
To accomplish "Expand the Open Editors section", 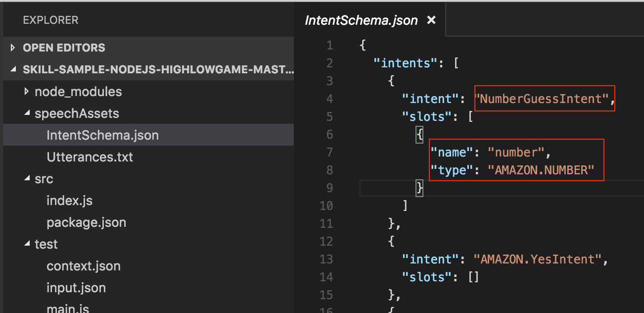I will coord(13,48).
